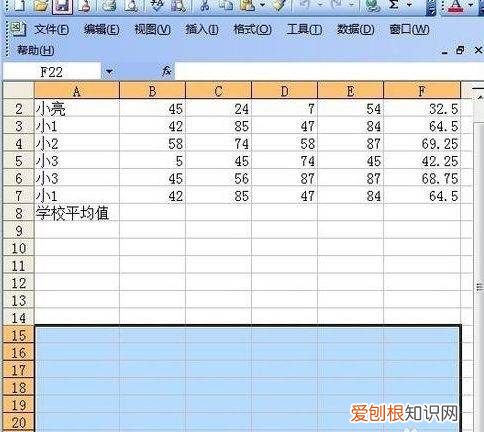This screenshot has width=484, height=432.
Task: Select cell C2 with value 24
Action: click(218, 109)
